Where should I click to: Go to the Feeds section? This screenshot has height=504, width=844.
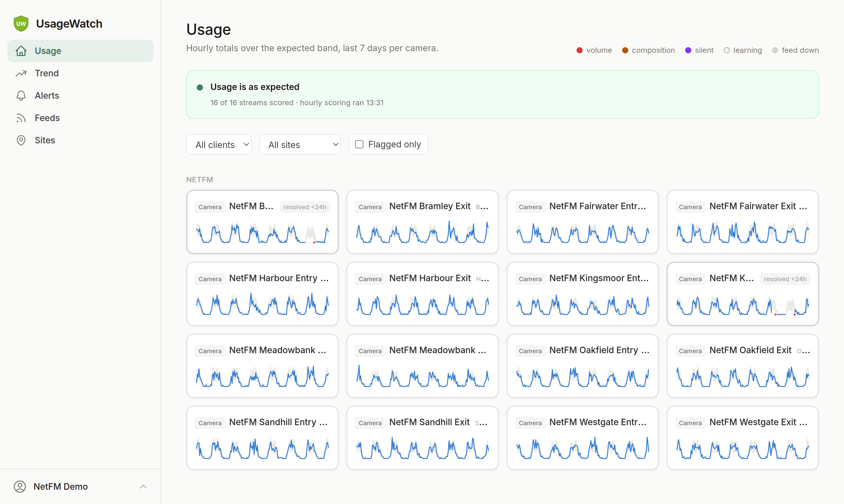point(80,118)
